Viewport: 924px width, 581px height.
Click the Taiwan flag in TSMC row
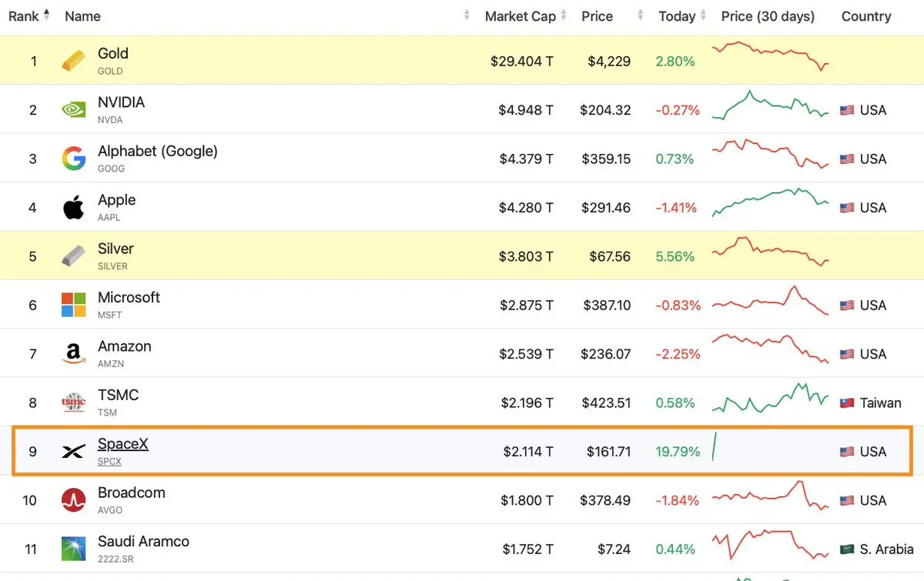coord(847,402)
